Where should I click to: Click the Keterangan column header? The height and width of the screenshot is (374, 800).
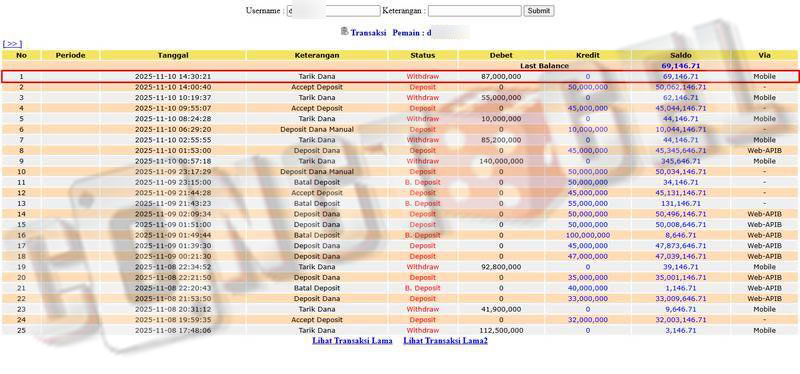click(x=317, y=55)
